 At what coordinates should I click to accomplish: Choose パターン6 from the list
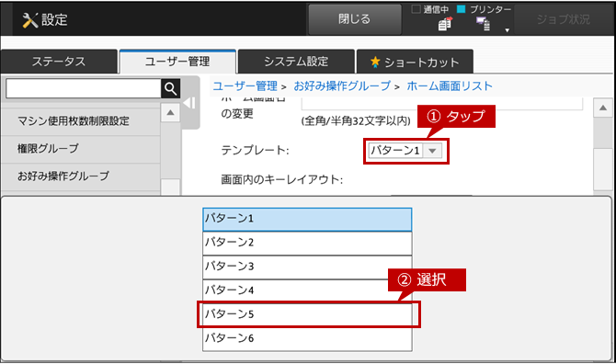point(307,338)
